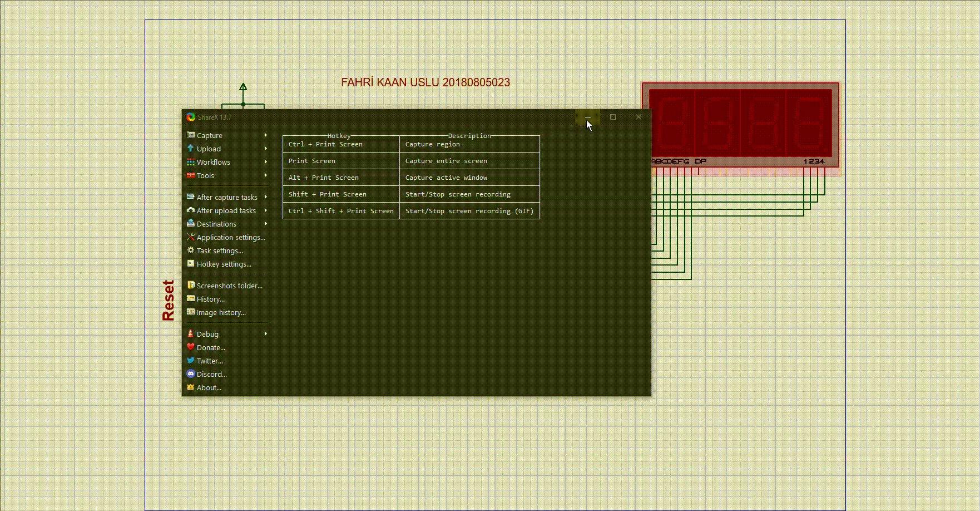The image size is (980, 511).
Task: Expand the Destinations submenu arrow
Action: [x=266, y=224]
